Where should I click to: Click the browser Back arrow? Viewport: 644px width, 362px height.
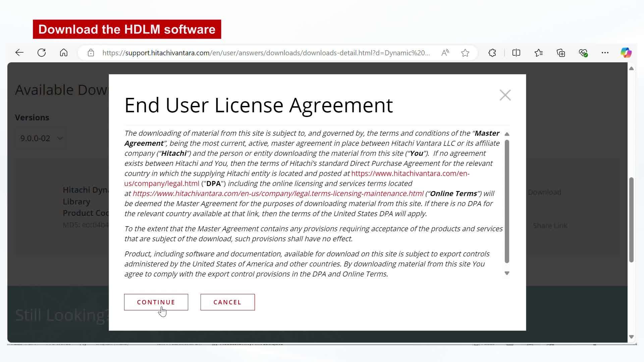19,53
